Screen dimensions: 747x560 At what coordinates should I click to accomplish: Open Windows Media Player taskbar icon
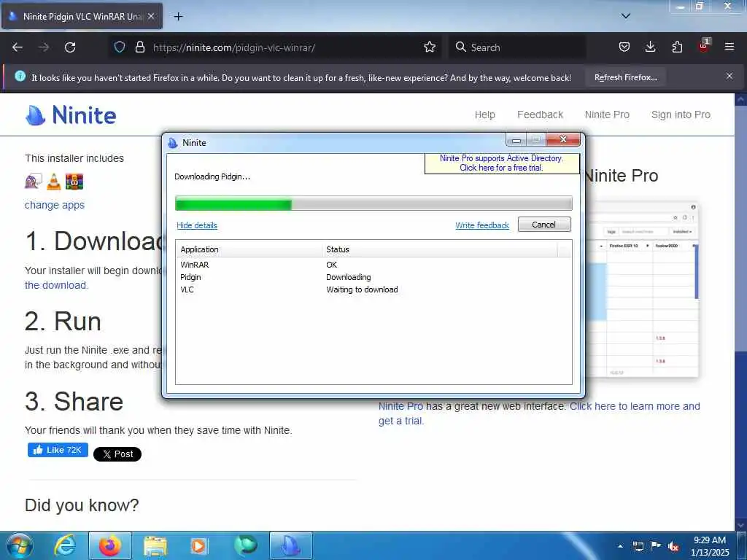pyautogui.click(x=198, y=545)
